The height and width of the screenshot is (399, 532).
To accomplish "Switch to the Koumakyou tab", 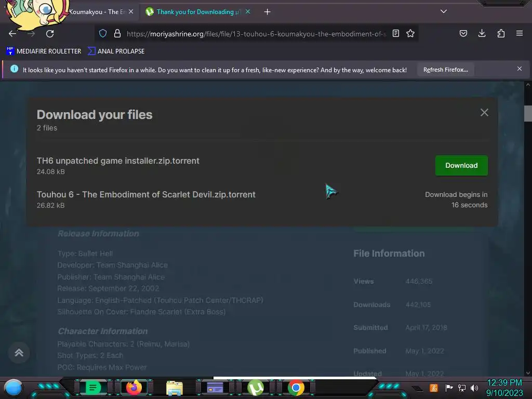I will click(x=97, y=12).
